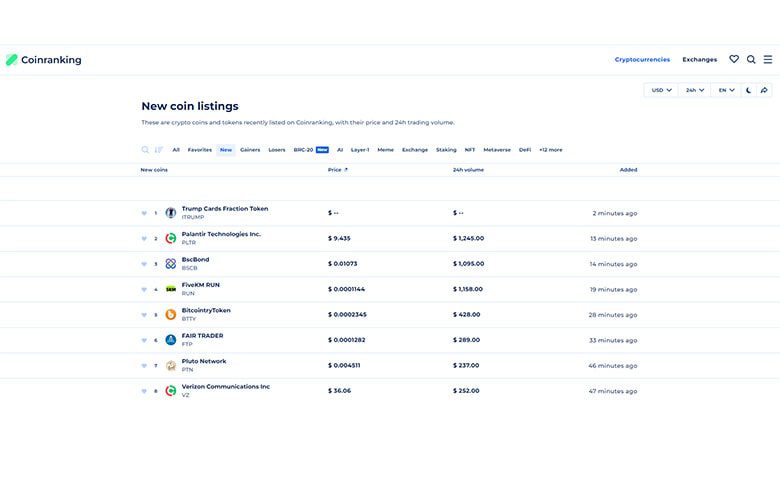Open Verizon Communications Inc name link
Screen dimensions: 780x480
(226, 386)
